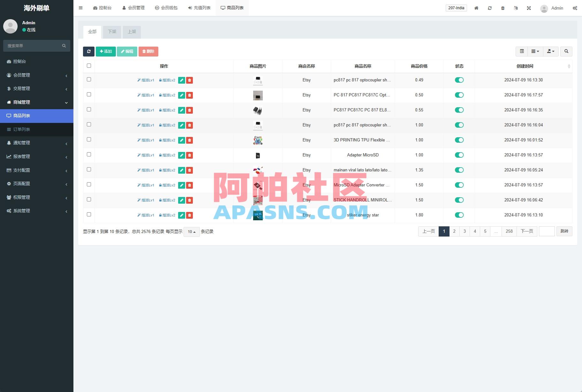
Task: Click 指派Lv1 on the first product row
Action: [146, 80]
